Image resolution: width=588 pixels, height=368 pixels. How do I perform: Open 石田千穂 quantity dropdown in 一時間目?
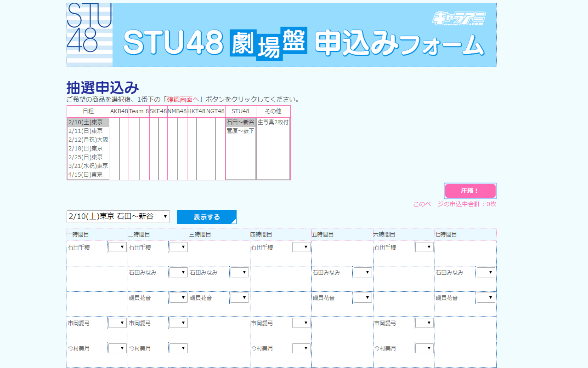pos(118,247)
